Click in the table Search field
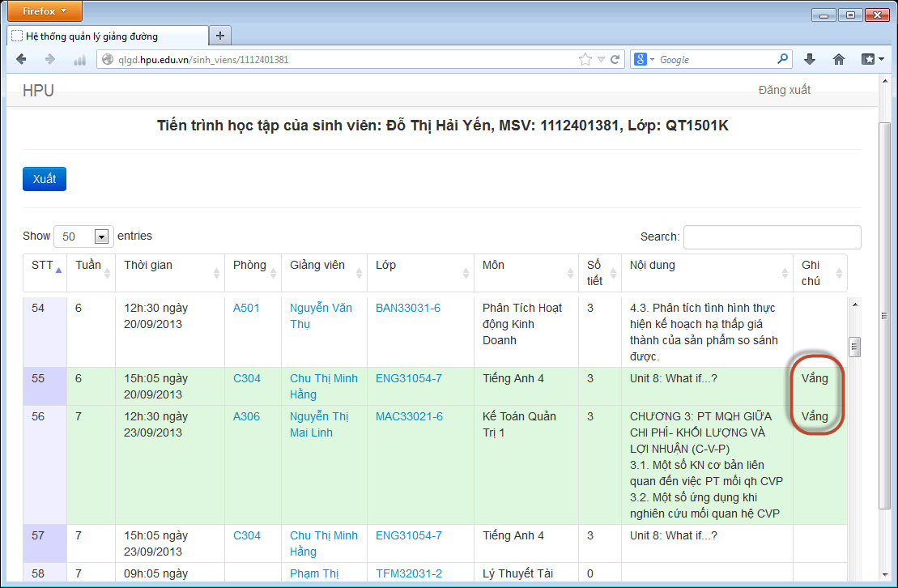Viewport: 898px width, 588px height. pyautogui.click(x=772, y=236)
